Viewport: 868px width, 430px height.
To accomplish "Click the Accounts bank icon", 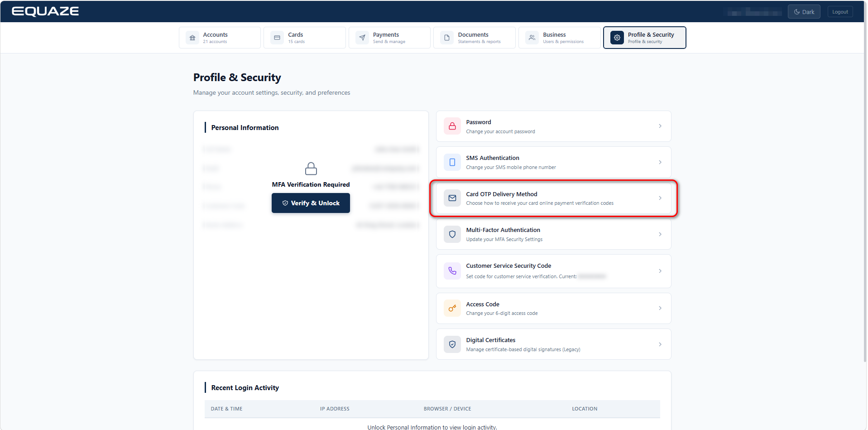I will [x=192, y=38].
